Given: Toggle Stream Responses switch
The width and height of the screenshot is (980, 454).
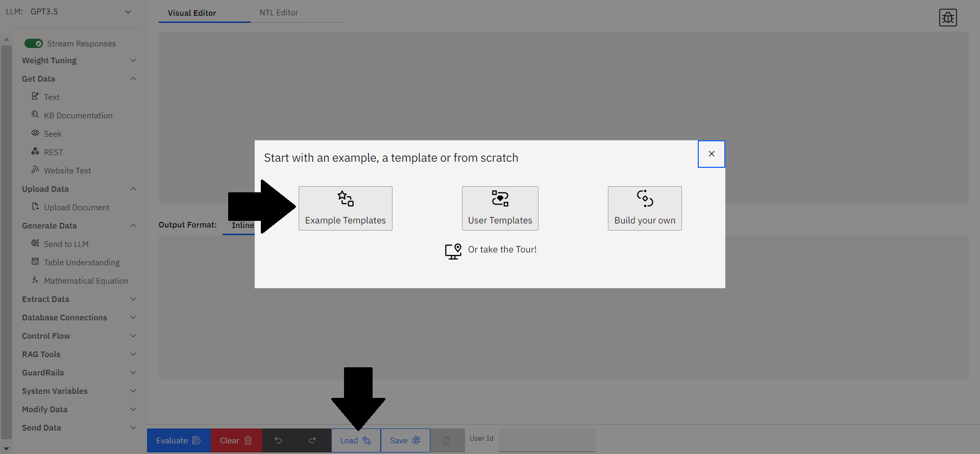Looking at the screenshot, I should [34, 44].
